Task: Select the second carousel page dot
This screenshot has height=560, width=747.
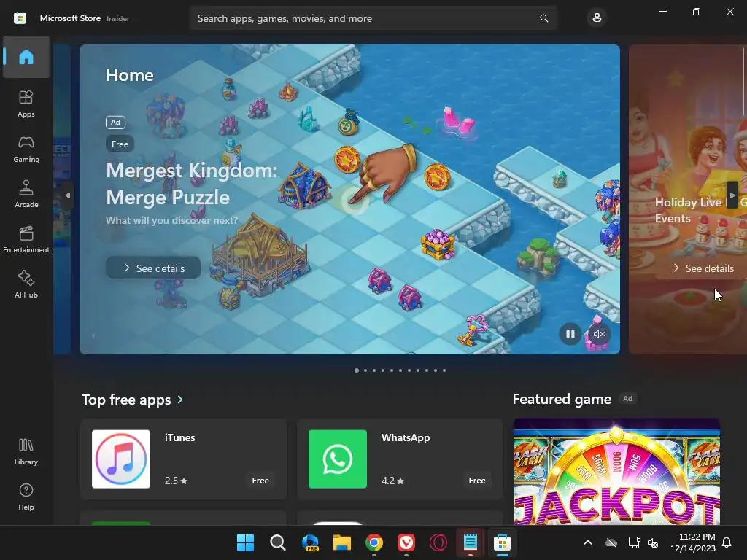Action: (x=365, y=370)
